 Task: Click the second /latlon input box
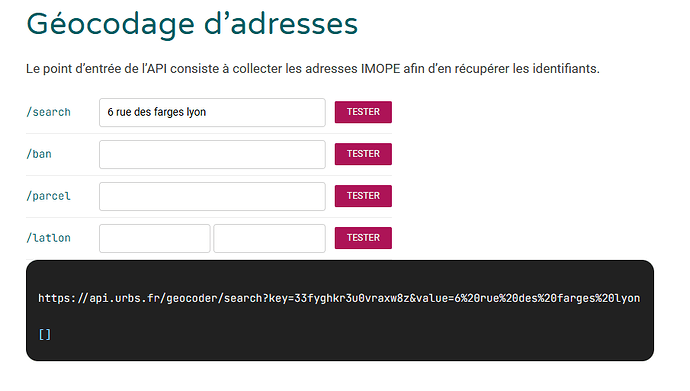[x=269, y=238]
